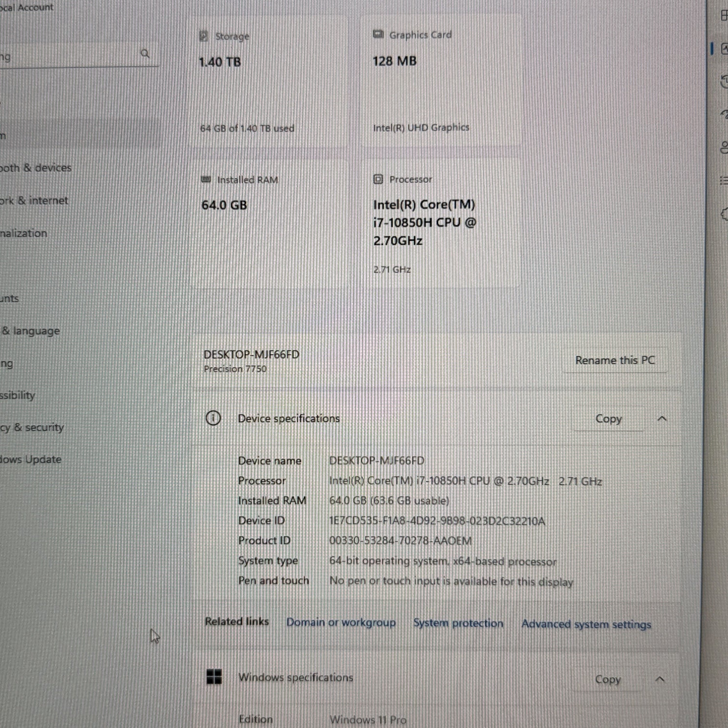Click 'Precision 7750' model text

click(x=235, y=369)
